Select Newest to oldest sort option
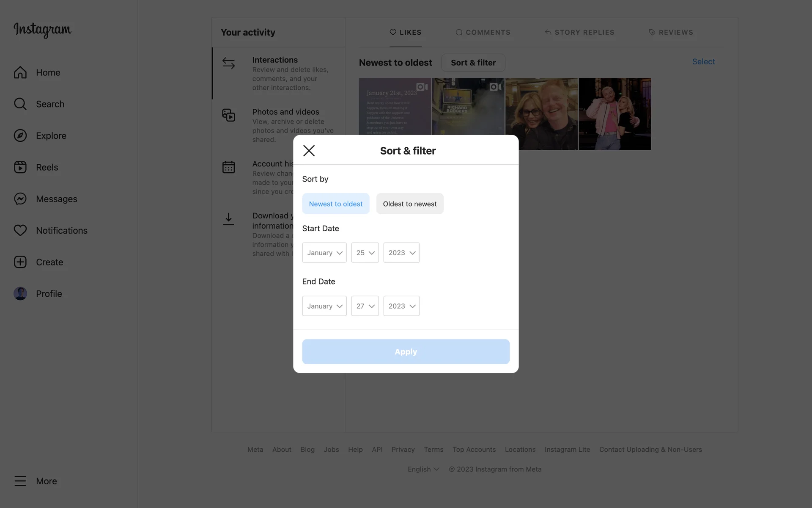Image resolution: width=812 pixels, height=508 pixels. (x=335, y=204)
